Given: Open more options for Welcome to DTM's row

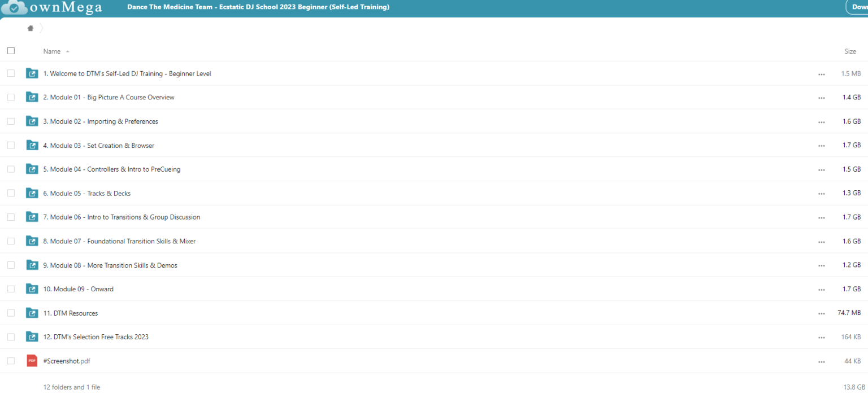Looking at the screenshot, I should point(821,74).
